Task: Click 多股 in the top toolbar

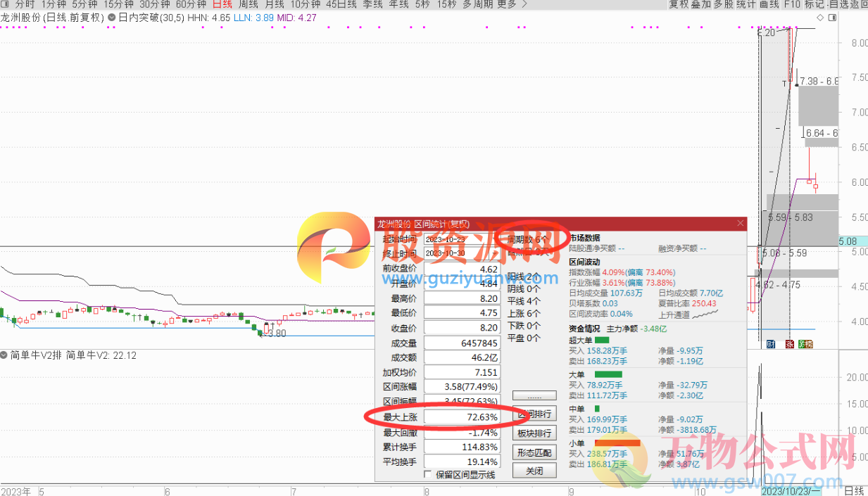Action: pos(723,4)
